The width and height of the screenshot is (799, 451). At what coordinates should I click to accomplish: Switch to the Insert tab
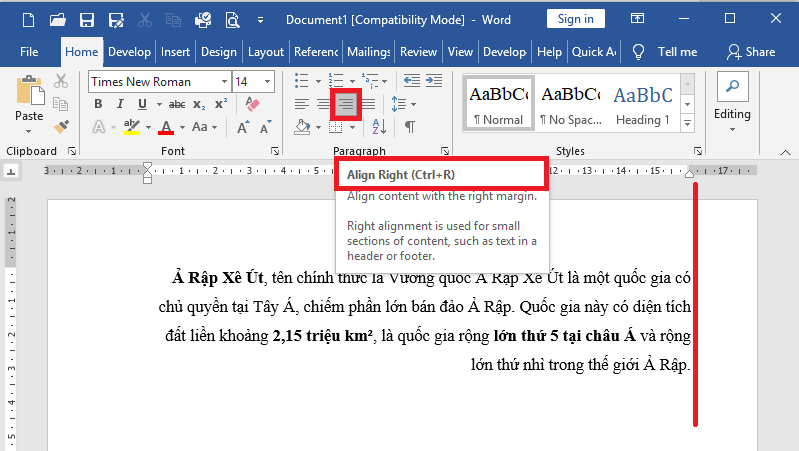tap(175, 52)
